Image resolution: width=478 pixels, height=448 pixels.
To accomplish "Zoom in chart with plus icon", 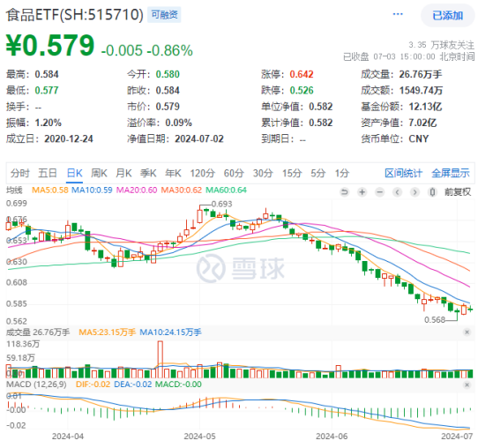I will point(362,192).
